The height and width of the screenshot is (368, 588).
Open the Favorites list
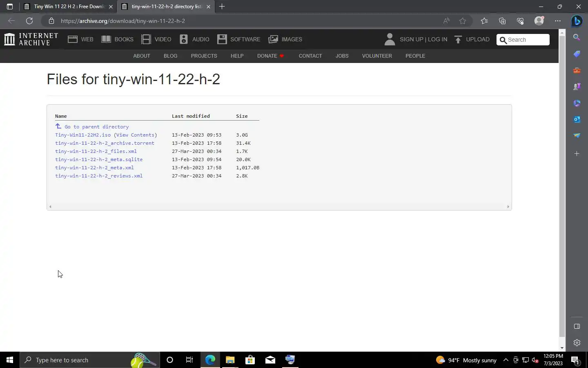click(x=484, y=21)
